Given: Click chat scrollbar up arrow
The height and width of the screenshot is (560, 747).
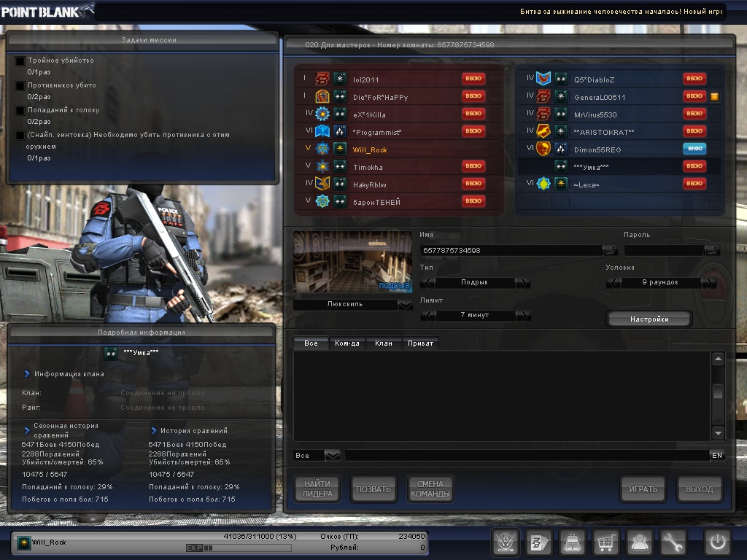Looking at the screenshot, I should click(718, 359).
